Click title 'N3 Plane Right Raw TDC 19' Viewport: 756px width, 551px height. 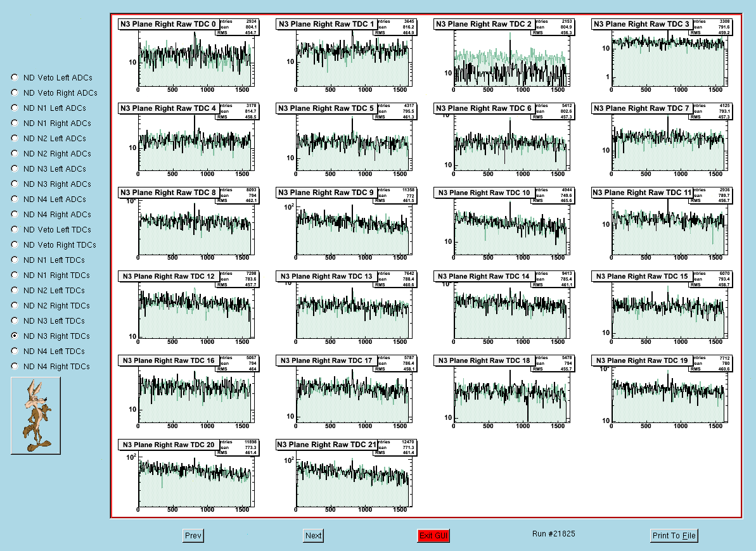[642, 360]
